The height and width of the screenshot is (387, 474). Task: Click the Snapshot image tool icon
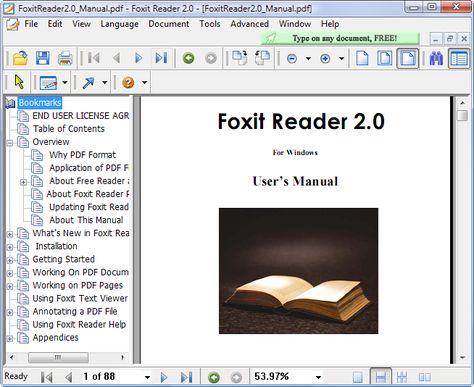(x=48, y=83)
